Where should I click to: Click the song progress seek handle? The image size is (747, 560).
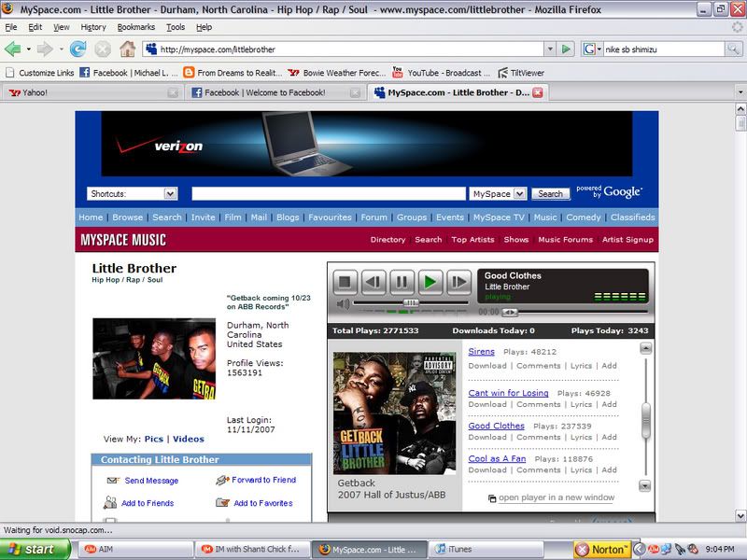pos(509,312)
